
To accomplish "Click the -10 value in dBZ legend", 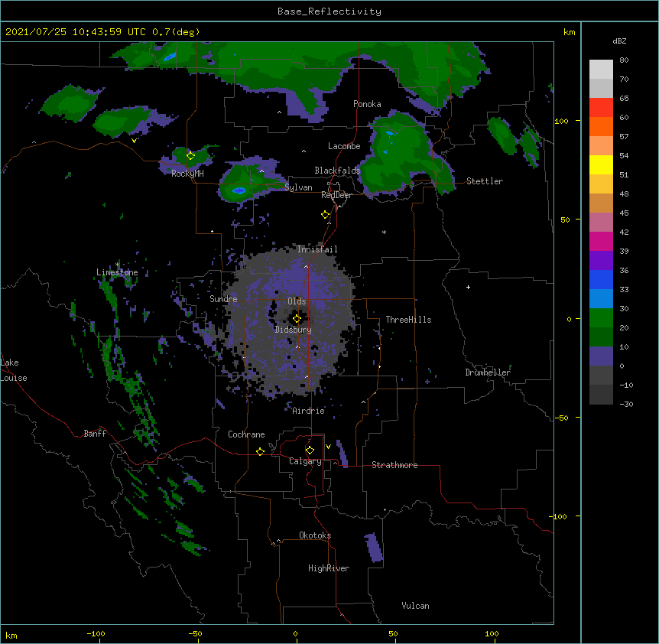I will click(x=626, y=385).
